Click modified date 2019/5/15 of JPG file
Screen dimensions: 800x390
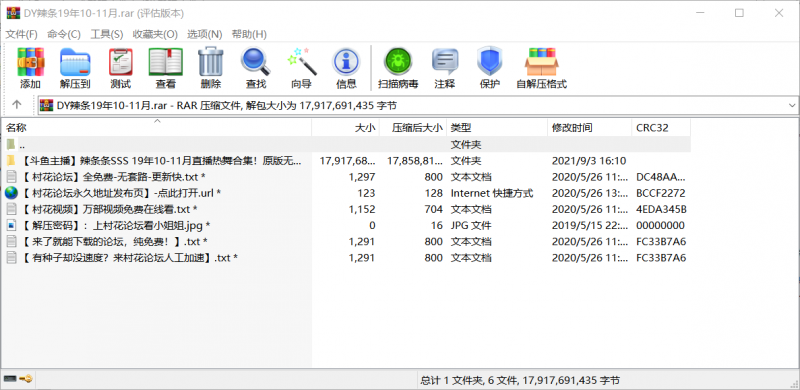tap(590, 225)
